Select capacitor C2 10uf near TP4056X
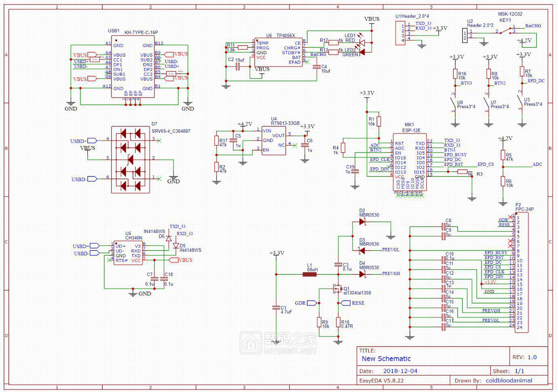This screenshot has width=558, height=392. [237, 66]
